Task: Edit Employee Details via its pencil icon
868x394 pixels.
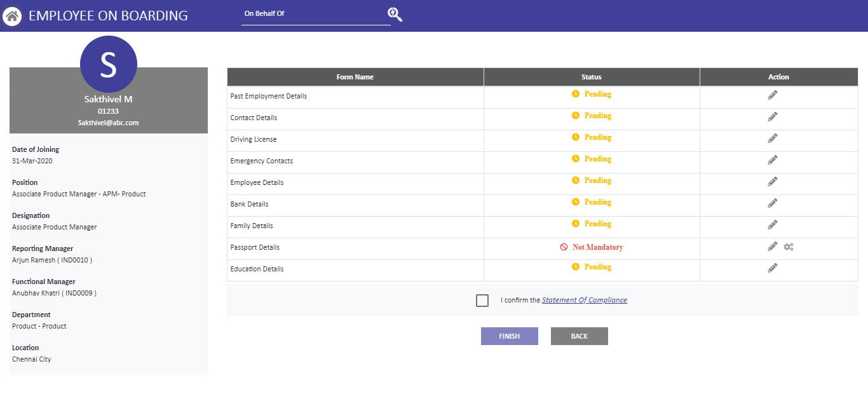Action: pos(772,181)
